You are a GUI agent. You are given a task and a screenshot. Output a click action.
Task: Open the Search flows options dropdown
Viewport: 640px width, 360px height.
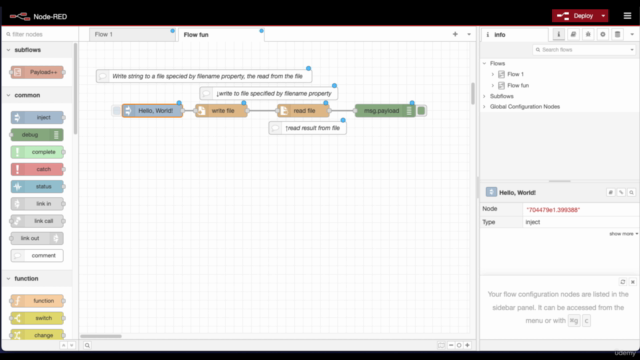[x=632, y=50]
